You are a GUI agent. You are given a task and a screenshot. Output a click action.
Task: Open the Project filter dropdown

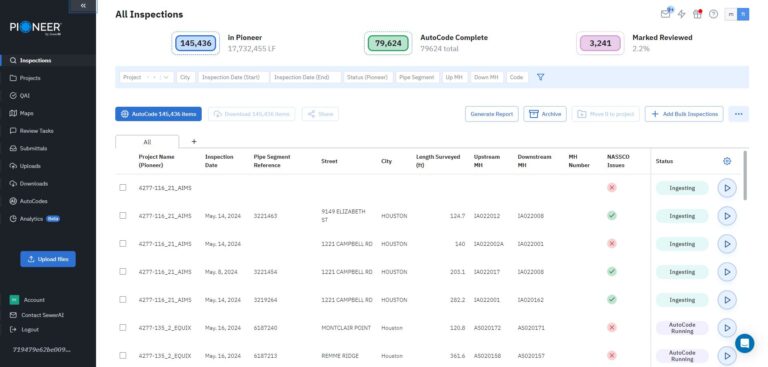click(x=146, y=77)
